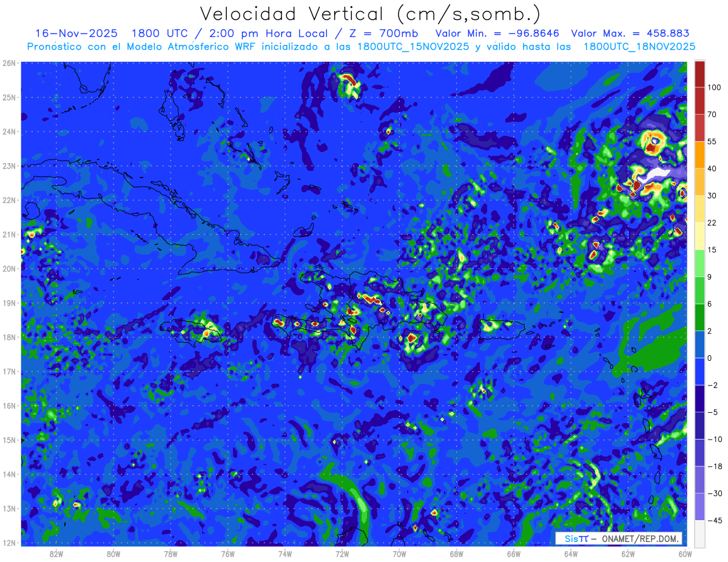Click the 'SisTT - ONAMET/REP.DOM.' credit box
Viewport: 728px width, 562px height.
(619, 538)
